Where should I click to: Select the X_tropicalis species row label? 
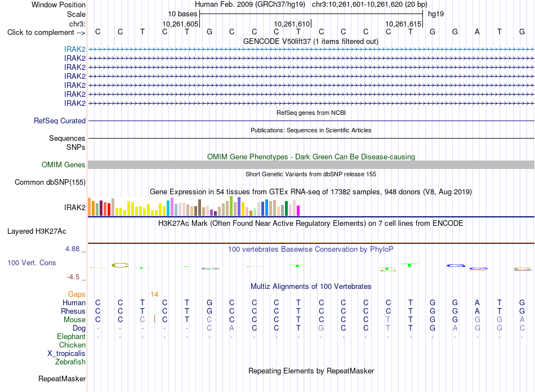[66, 354]
